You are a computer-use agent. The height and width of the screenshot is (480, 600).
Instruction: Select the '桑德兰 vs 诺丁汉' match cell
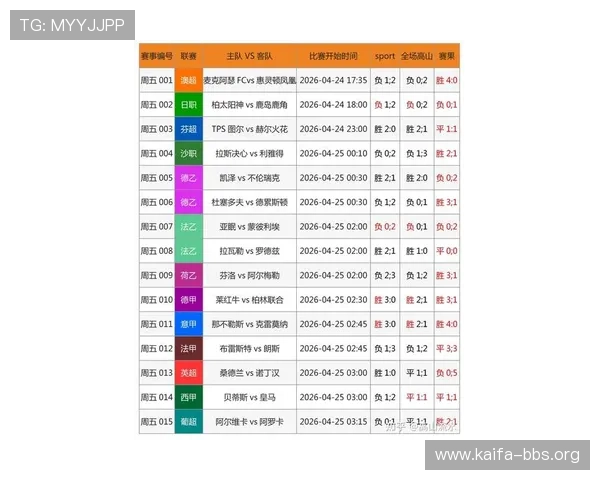[249, 373]
